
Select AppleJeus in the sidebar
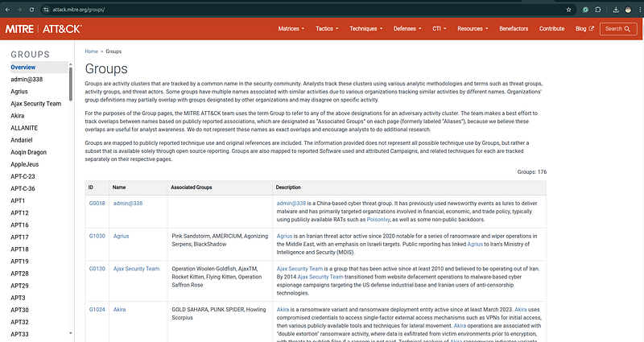coord(25,164)
